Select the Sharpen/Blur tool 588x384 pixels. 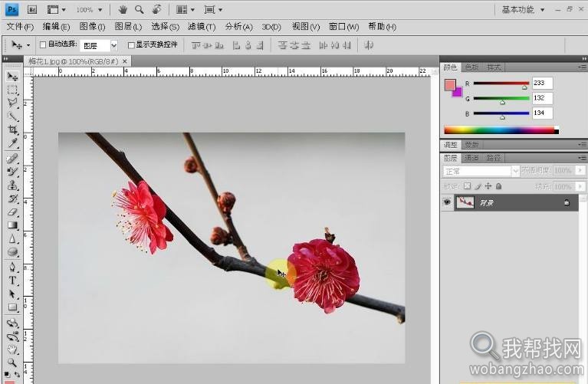[x=12, y=239]
